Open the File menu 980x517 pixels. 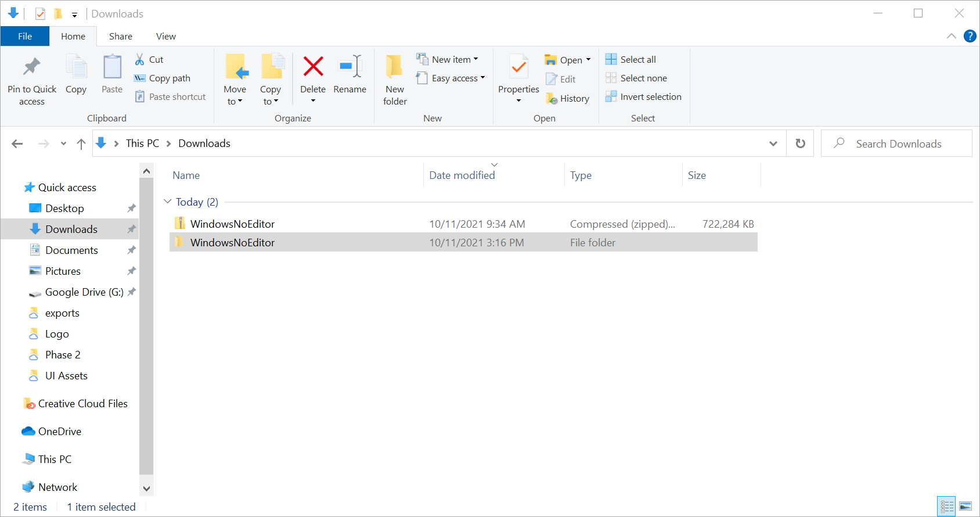[x=25, y=36]
